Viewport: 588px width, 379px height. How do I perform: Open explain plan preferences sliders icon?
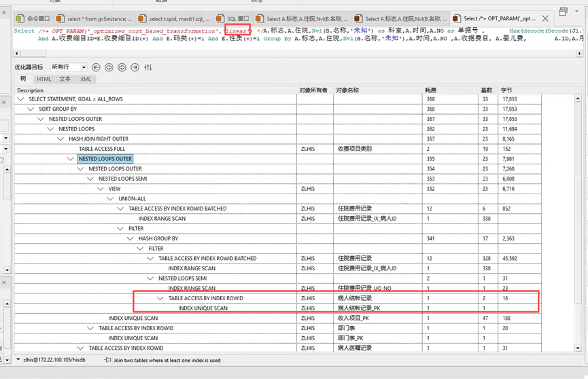[148, 67]
